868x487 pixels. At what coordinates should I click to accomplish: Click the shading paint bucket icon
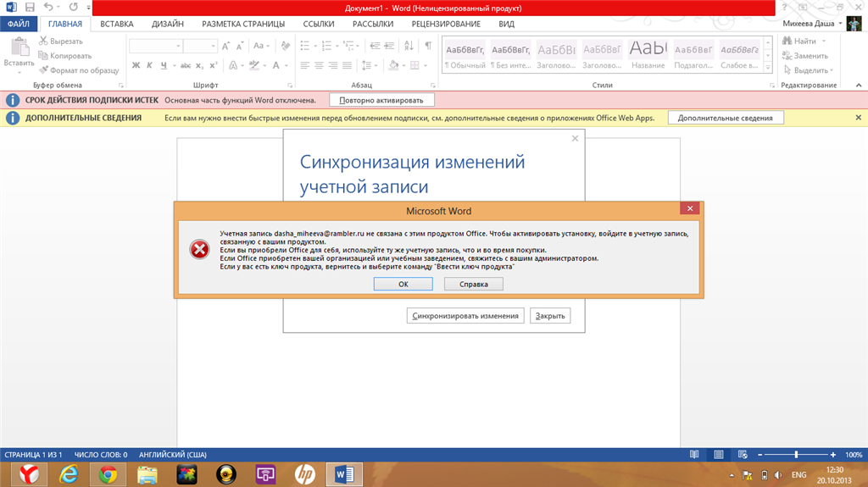click(393, 65)
